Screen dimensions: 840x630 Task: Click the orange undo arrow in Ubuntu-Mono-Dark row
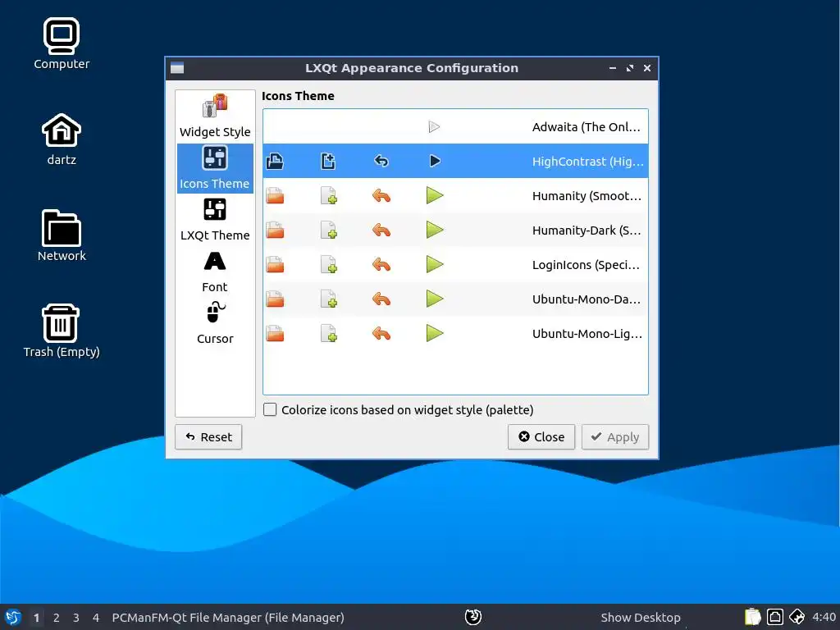[x=381, y=299]
